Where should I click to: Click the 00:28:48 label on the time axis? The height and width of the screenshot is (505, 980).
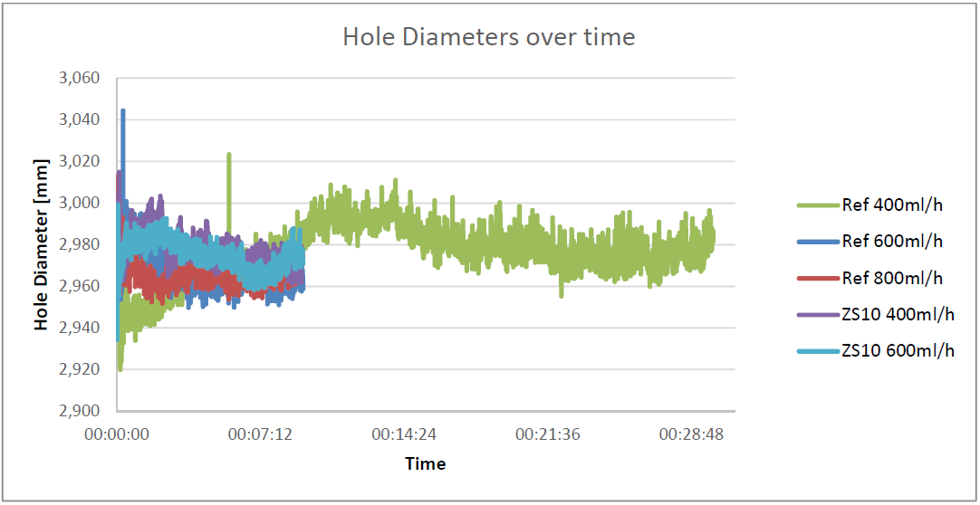691,434
